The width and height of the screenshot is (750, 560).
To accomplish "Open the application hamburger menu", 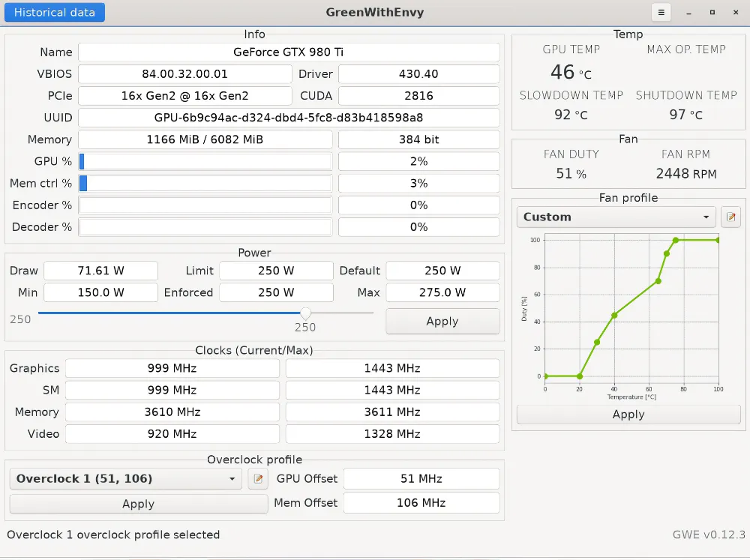I will [x=661, y=12].
